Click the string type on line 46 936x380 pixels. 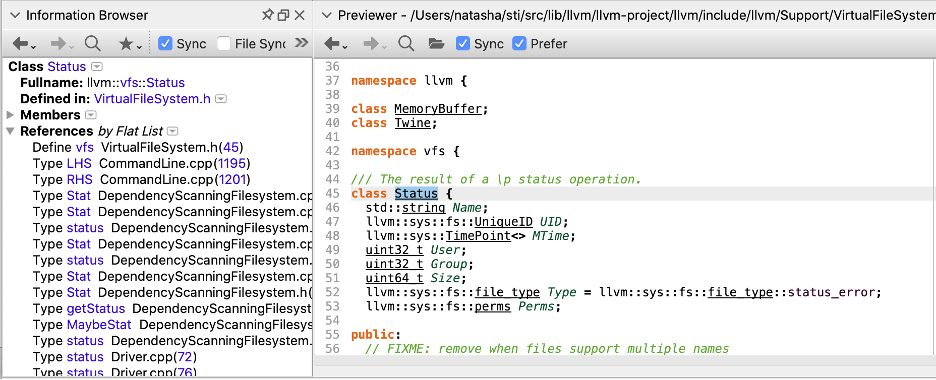[x=423, y=208]
